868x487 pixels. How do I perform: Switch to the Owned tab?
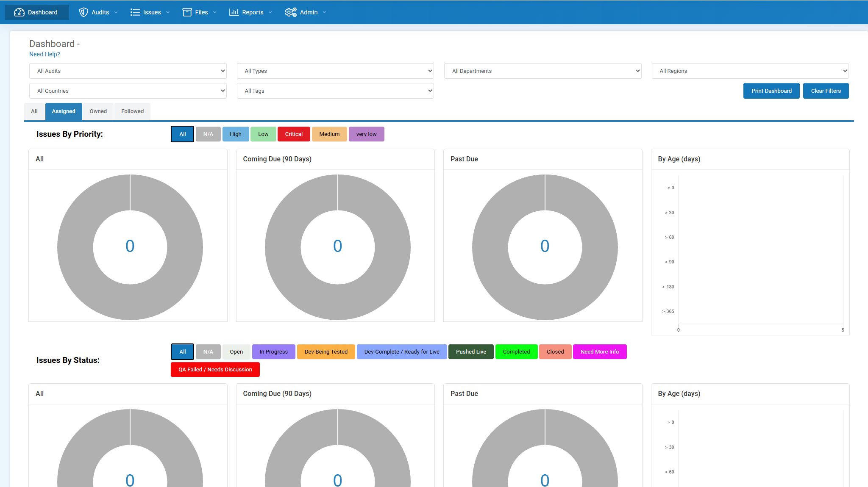point(98,111)
